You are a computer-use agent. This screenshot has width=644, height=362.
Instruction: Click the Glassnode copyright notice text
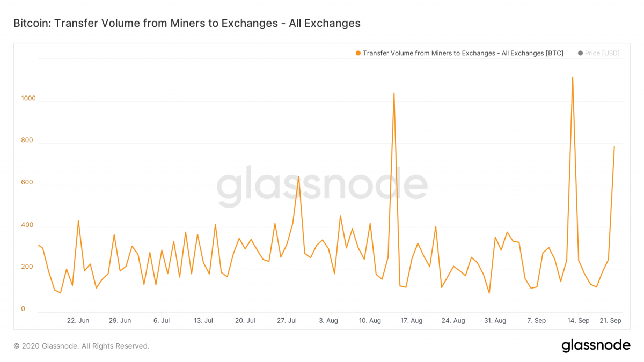81,346
